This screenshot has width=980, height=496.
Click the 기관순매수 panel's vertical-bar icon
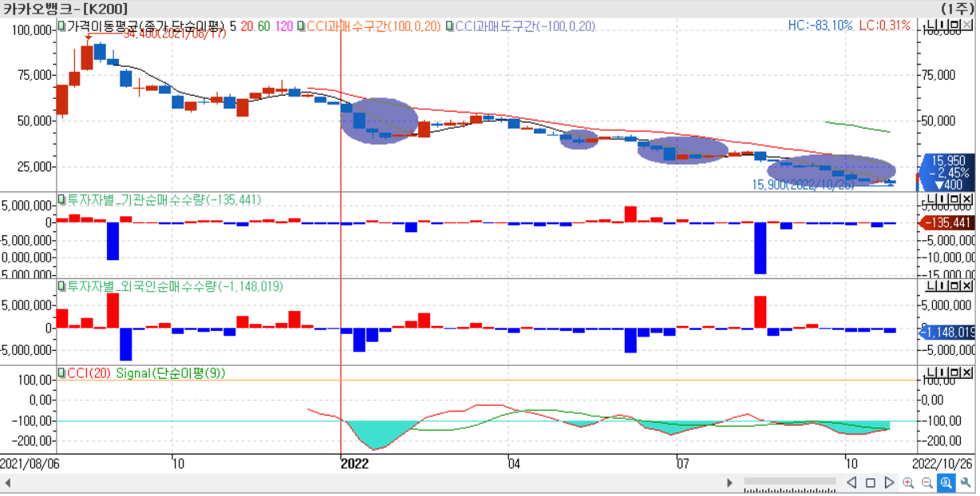[942, 199]
